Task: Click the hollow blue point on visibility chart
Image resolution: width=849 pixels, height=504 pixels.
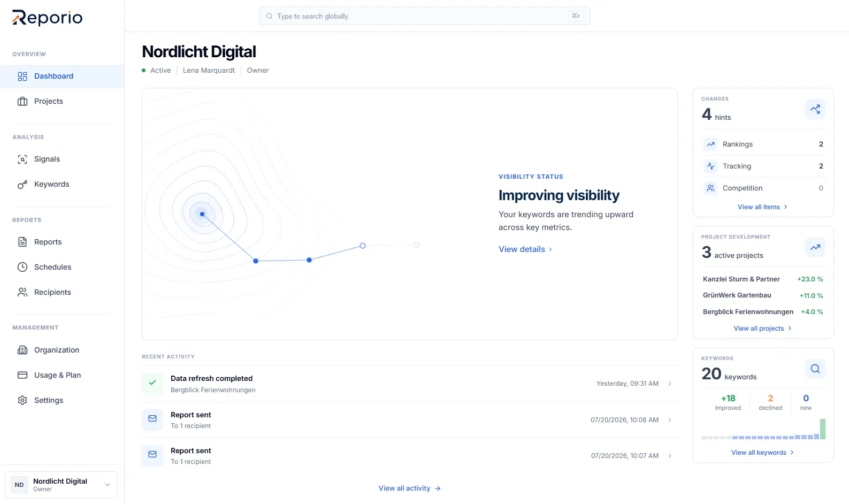Action: (x=363, y=246)
